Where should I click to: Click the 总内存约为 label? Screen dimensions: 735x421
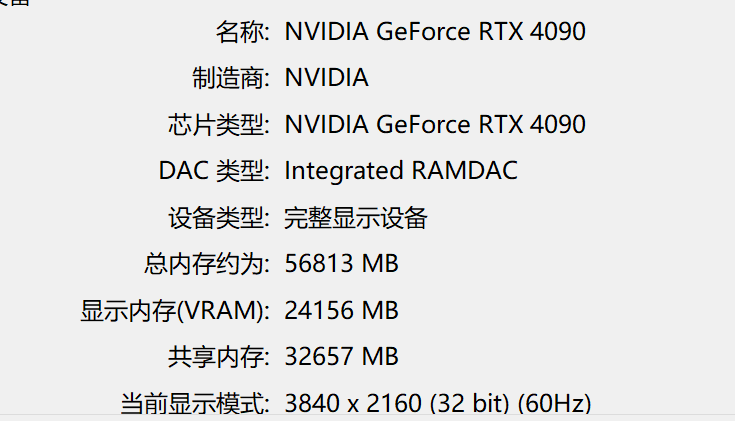click(207, 264)
